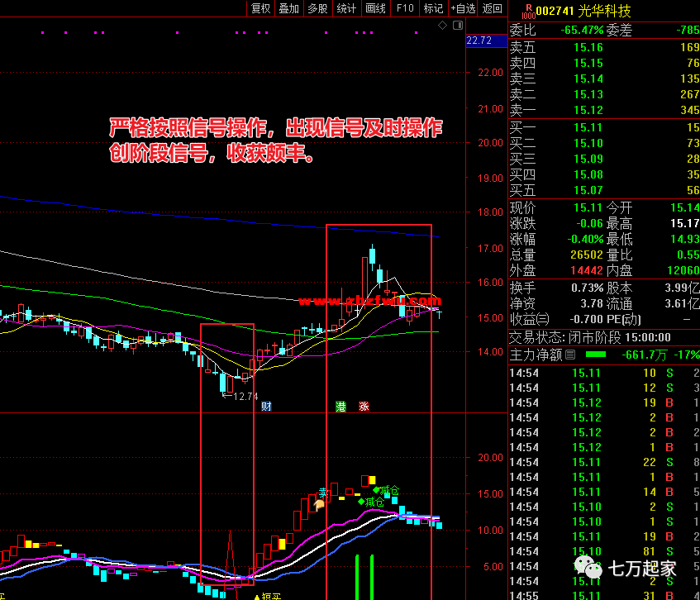Select the 14:55 tick row
The image size is (700, 600).
pyautogui.click(x=604, y=595)
